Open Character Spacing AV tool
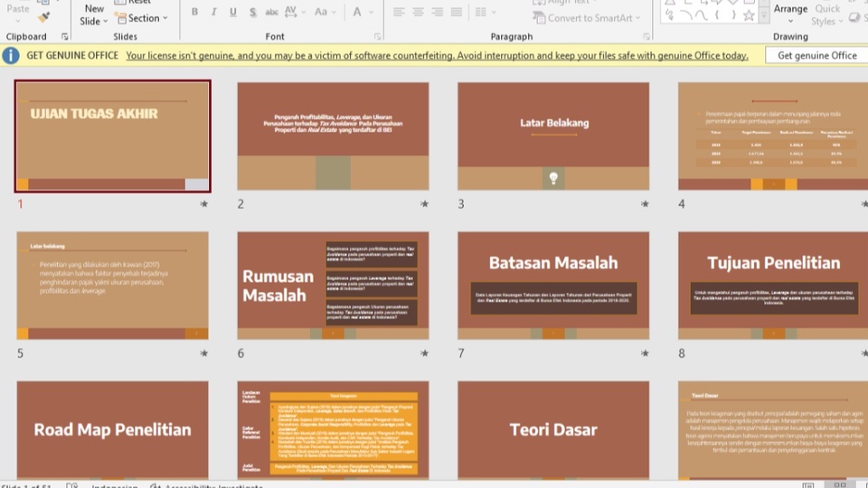 [x=290, y=12]
